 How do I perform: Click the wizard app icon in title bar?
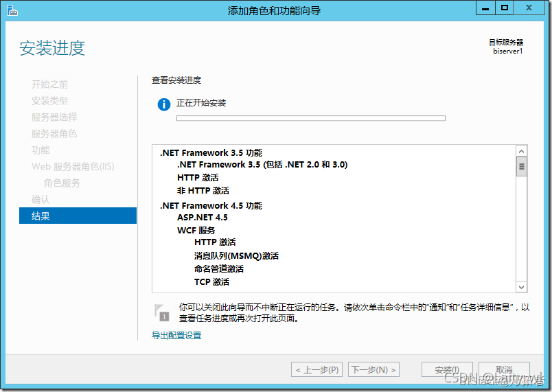[x=12, y=10]
